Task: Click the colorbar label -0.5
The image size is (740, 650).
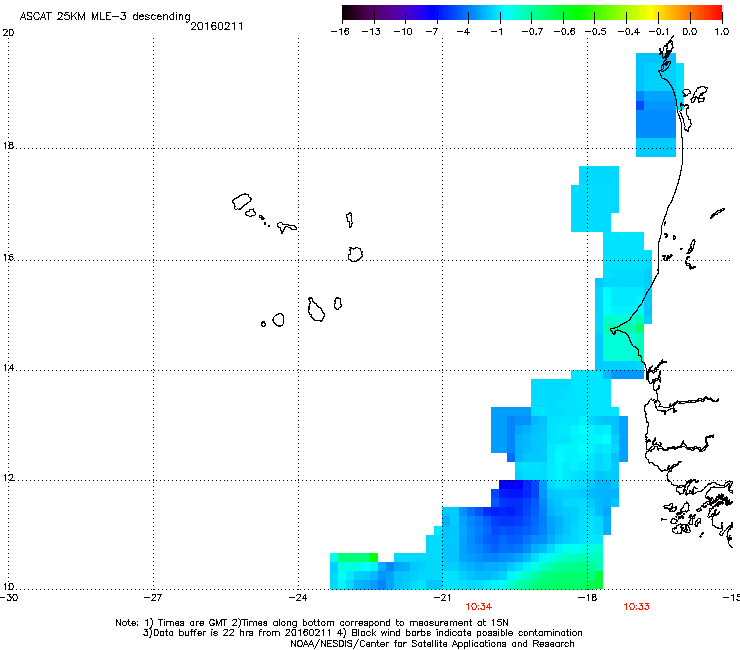Action: pos(596,32)
